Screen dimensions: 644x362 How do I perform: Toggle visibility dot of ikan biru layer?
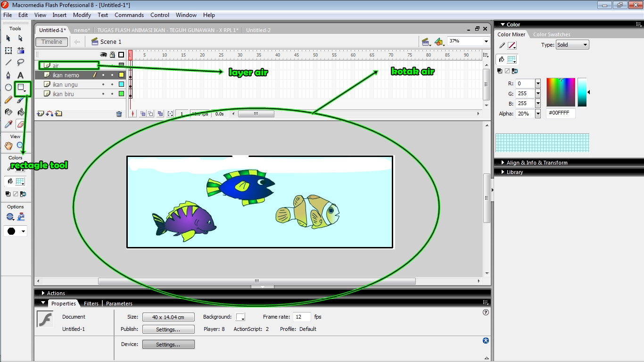[x=103, y=94]
